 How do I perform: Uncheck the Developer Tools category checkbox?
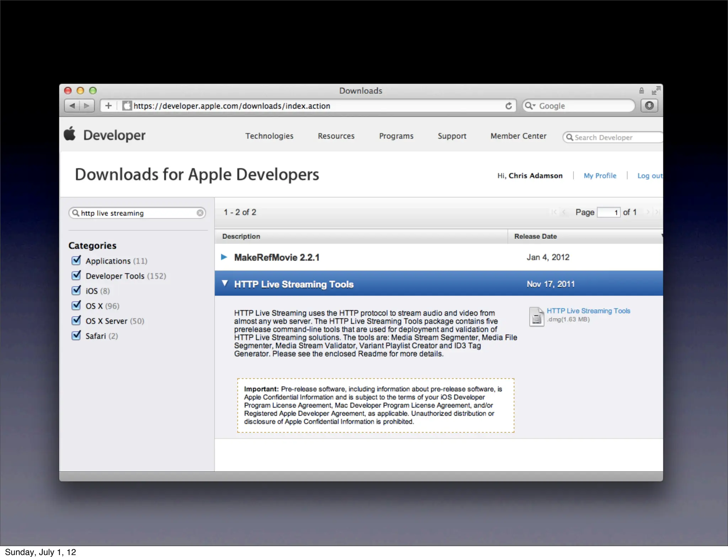(x=76, y=275)
